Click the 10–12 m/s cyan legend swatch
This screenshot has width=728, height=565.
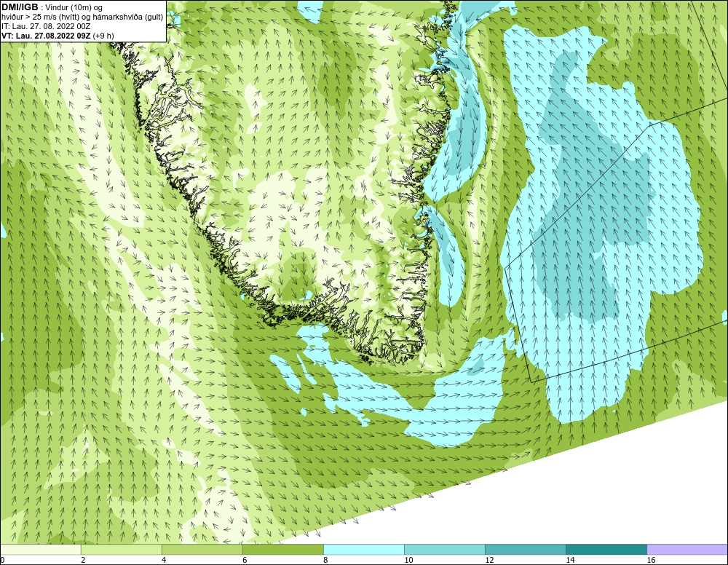[444, 550]
